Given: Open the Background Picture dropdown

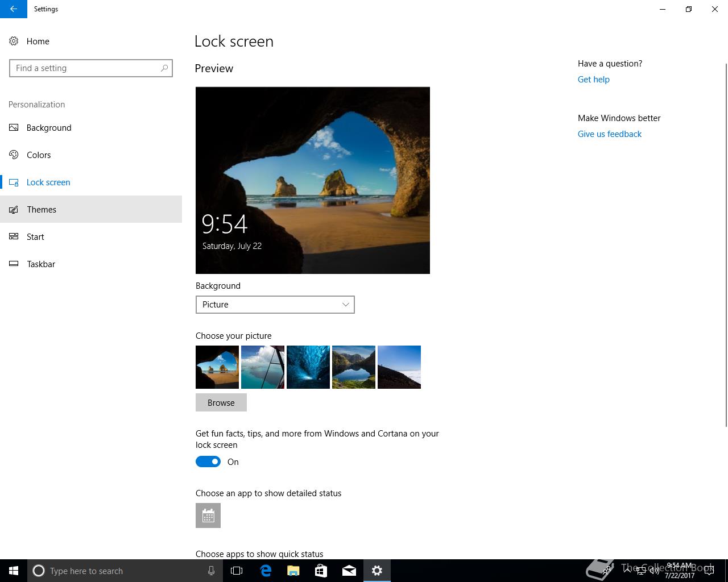Looking at the screenshot, I should tap(275, 305).
